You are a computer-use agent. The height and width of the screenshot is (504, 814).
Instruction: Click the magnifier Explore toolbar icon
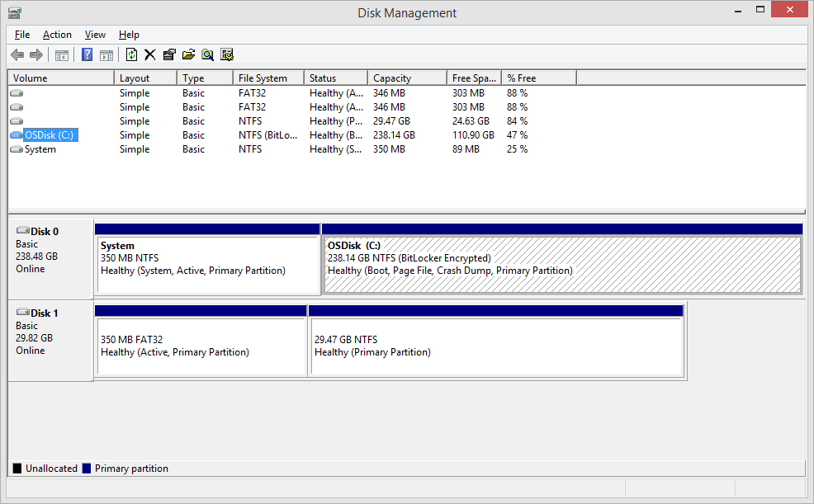(207, 55)
